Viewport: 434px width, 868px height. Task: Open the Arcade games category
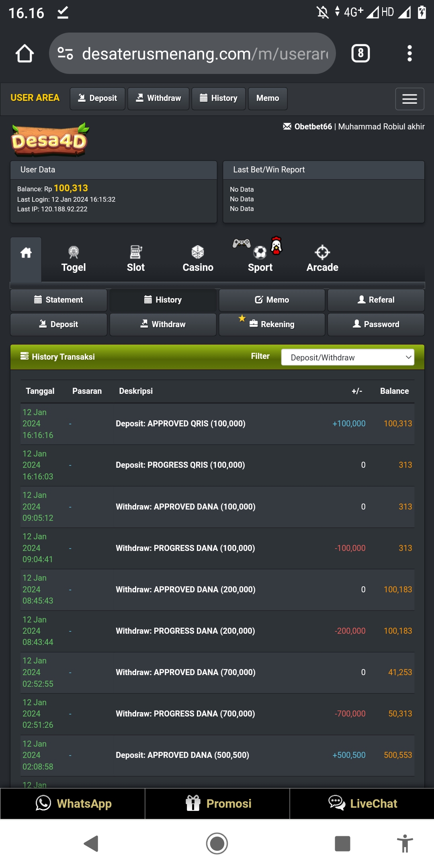point(322,259)
